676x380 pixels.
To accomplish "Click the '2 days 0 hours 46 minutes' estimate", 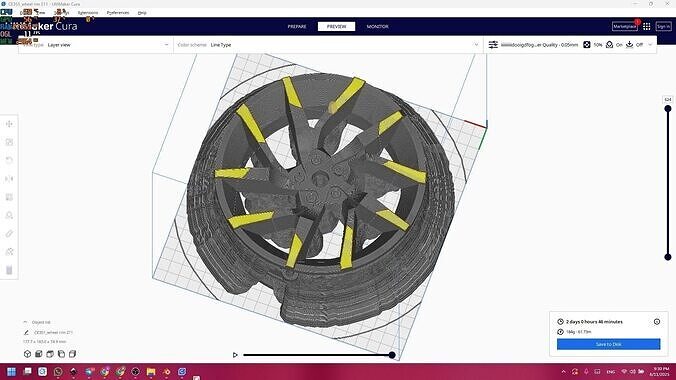I will click(594, 322).
